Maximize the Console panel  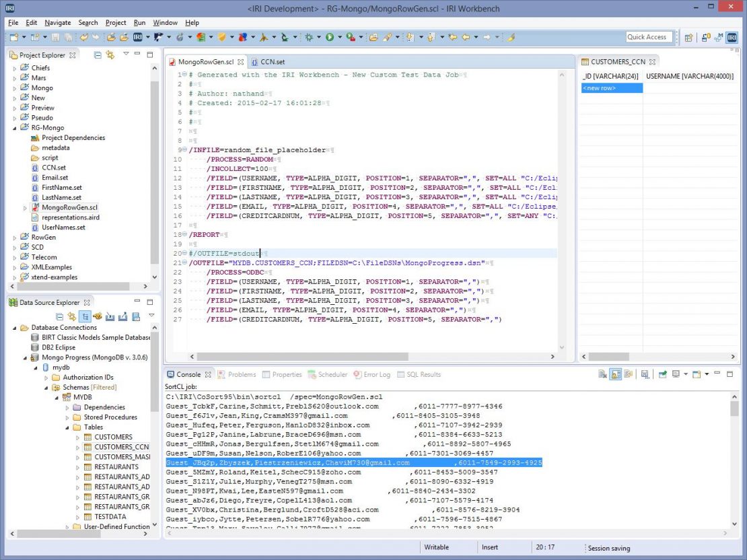(x=730, y=374)
